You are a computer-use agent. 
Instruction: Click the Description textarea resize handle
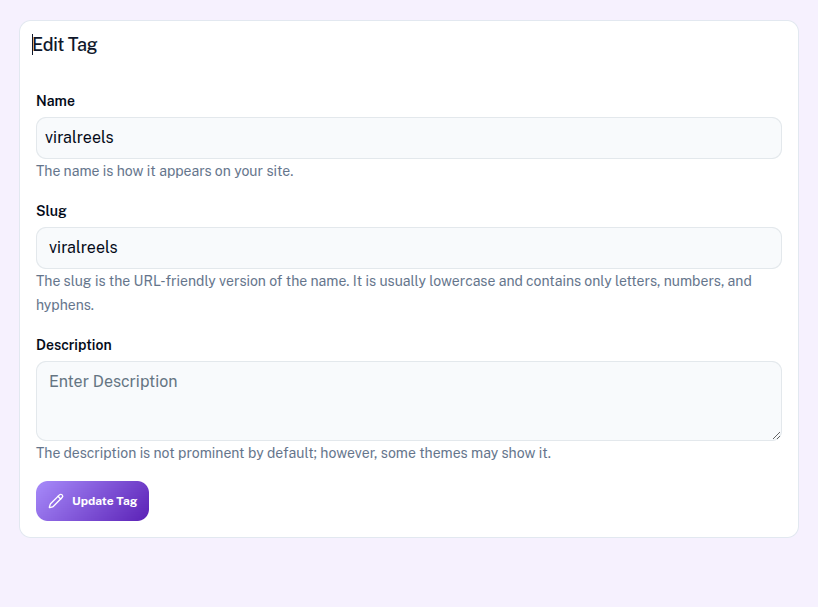[x=775, y=434]
